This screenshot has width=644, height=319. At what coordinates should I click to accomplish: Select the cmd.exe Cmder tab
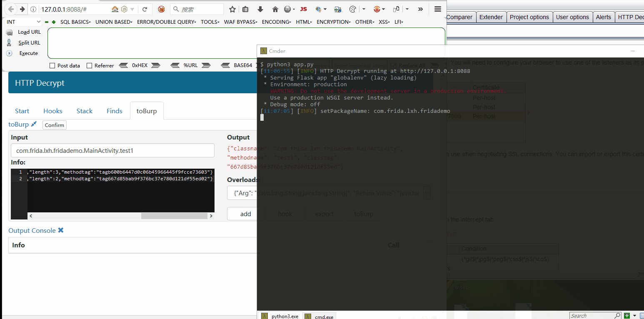coord(320,317)
